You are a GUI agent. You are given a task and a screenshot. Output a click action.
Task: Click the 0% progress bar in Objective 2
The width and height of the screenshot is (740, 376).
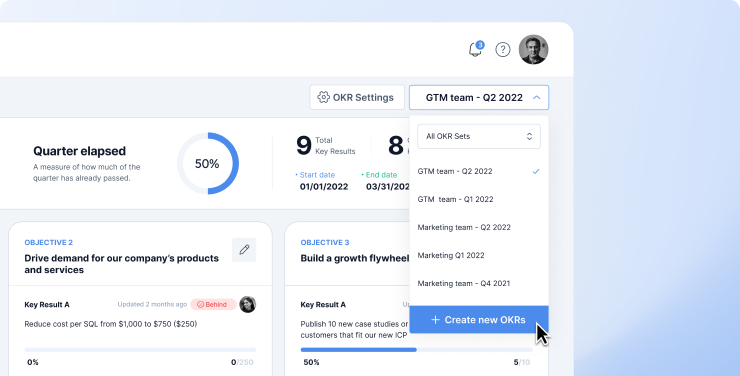[140, 350]
